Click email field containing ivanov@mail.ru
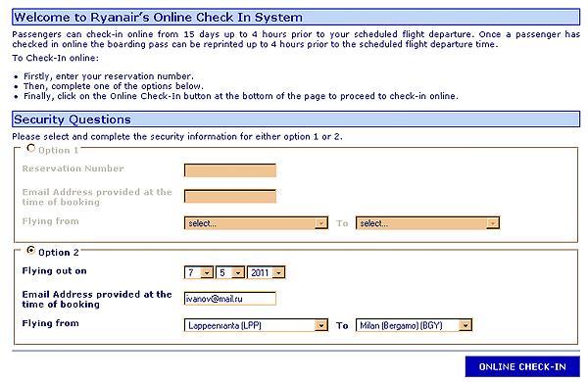 230,299
